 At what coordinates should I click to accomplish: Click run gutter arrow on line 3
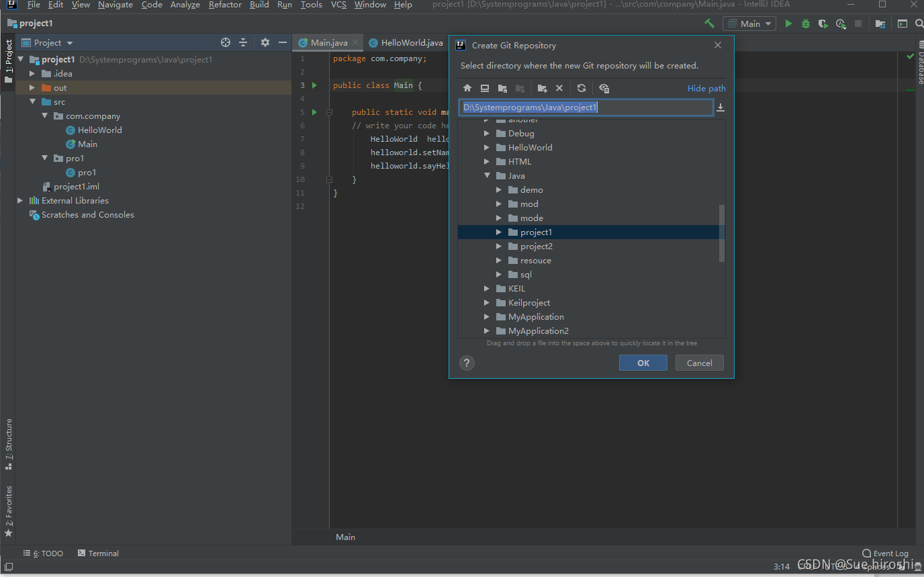coord(314,85)
